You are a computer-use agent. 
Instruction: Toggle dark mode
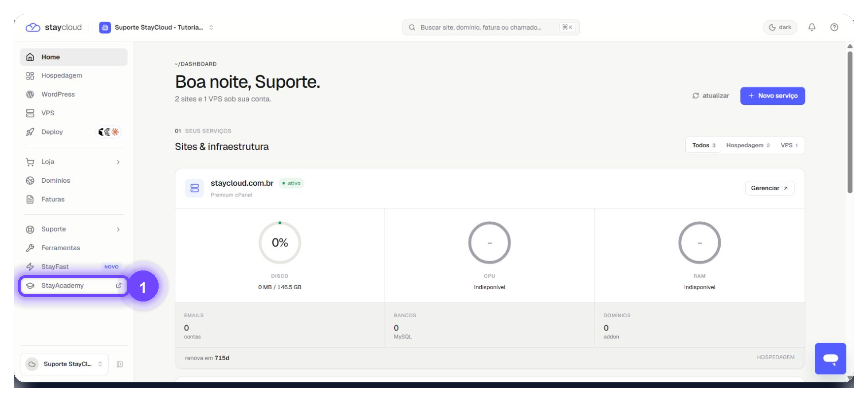[x=780, y=28]
